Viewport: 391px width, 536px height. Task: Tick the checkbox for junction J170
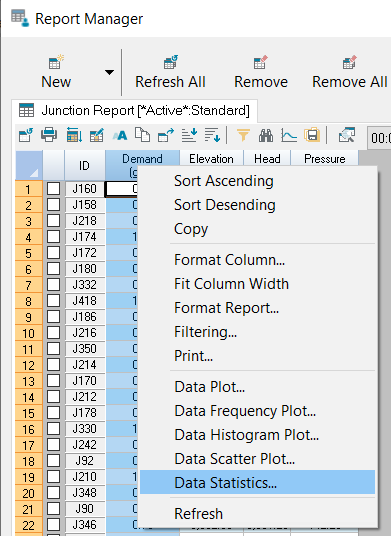(x=53, y=381)
